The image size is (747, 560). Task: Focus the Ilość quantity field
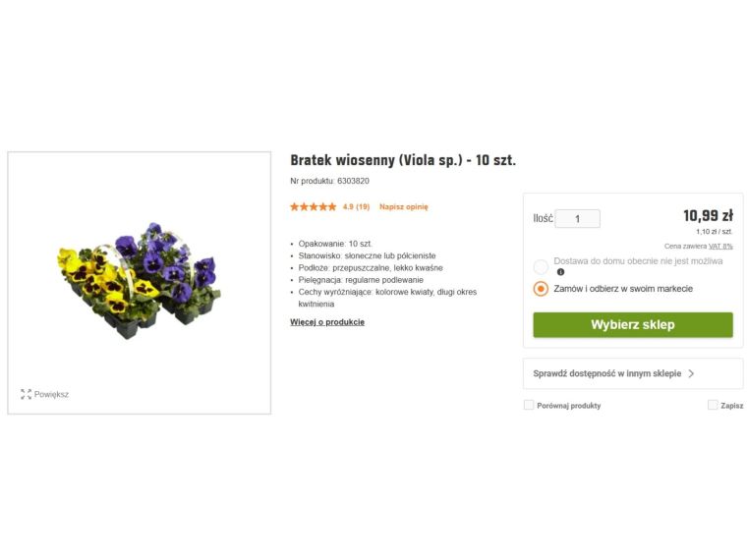point(577,219)
